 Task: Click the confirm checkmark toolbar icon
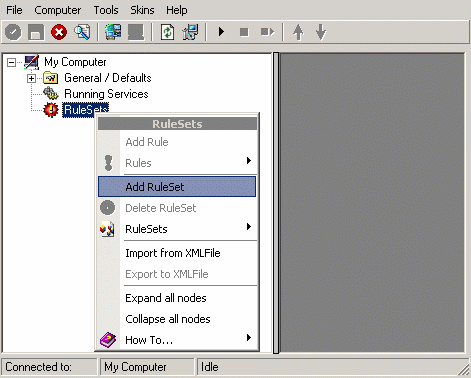coord(13,32)
